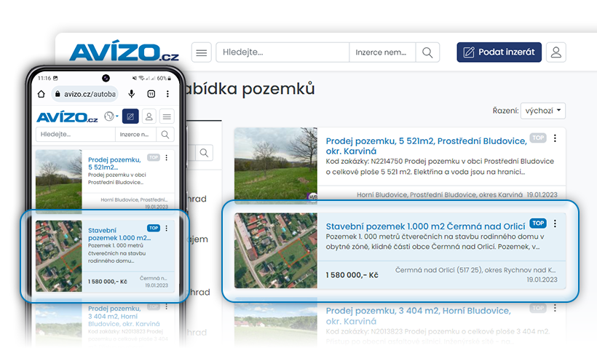The image size is (597, 364).
Task: Click the Podat inzerát button
Action: 499,52
